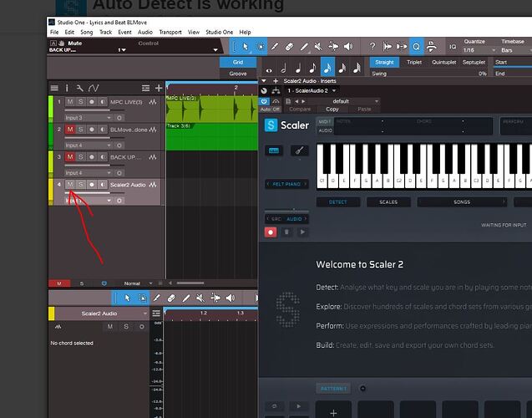The image size is (532, 418).
Task: Open the Transport menu
Action: click(x=170, y=33)
